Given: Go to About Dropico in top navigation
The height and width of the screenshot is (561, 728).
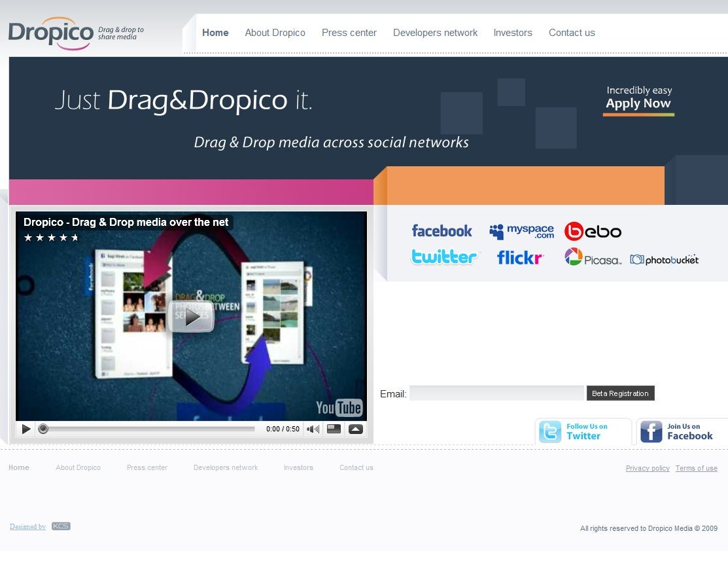Looking at the screenshot, I should pos(275,33).
